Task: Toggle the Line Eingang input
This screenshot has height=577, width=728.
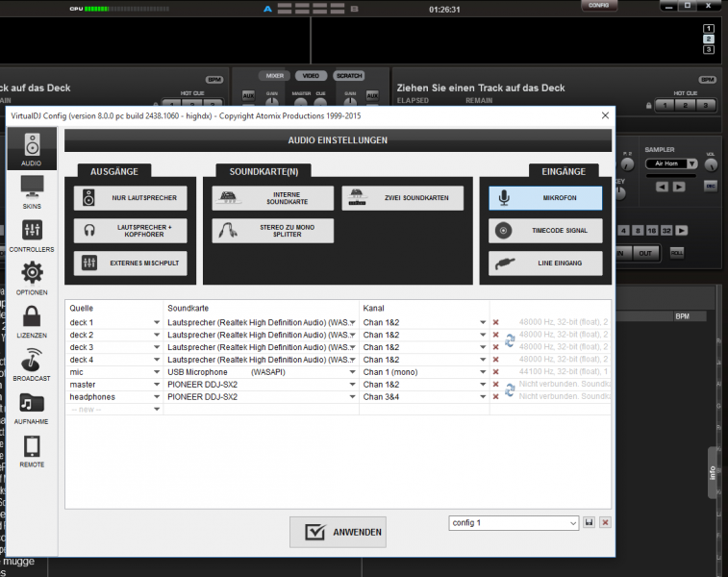Action: coord(545,263)
